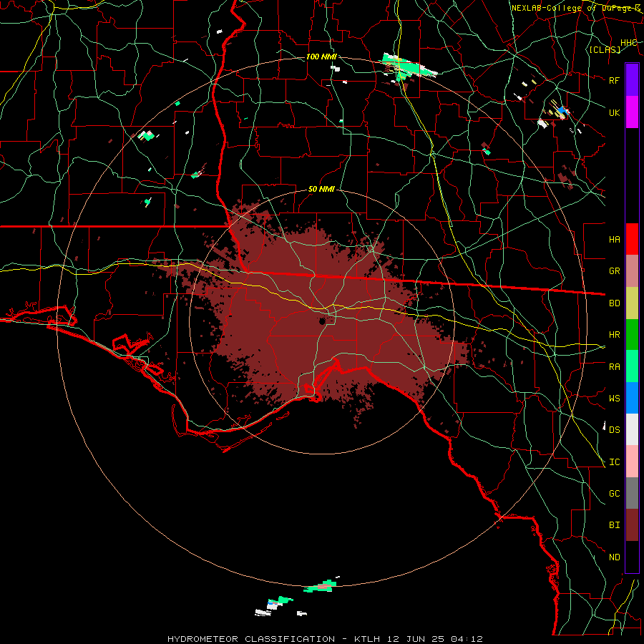Viewport: 644px width, 644px height.
Task: Click the ND legend label
Action: [614, 557]
